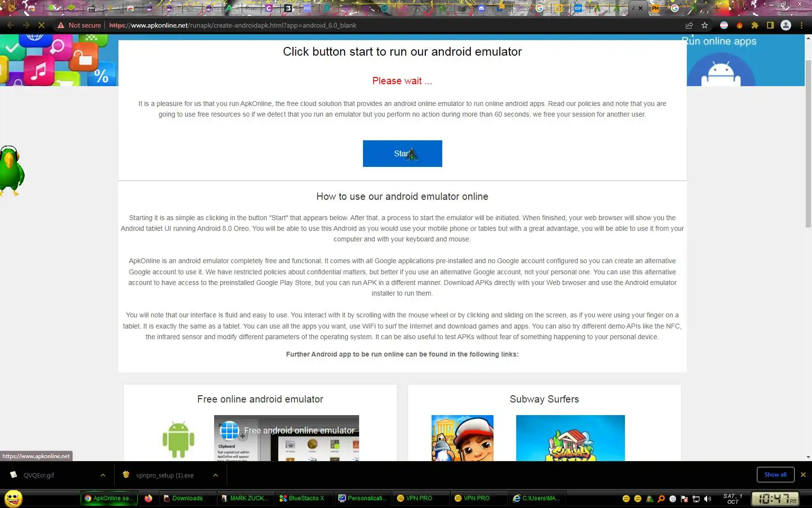Viewport: 812px width, 508px height.
Task: Switch to the purple C tab
Action: click(x=269, y=8)
